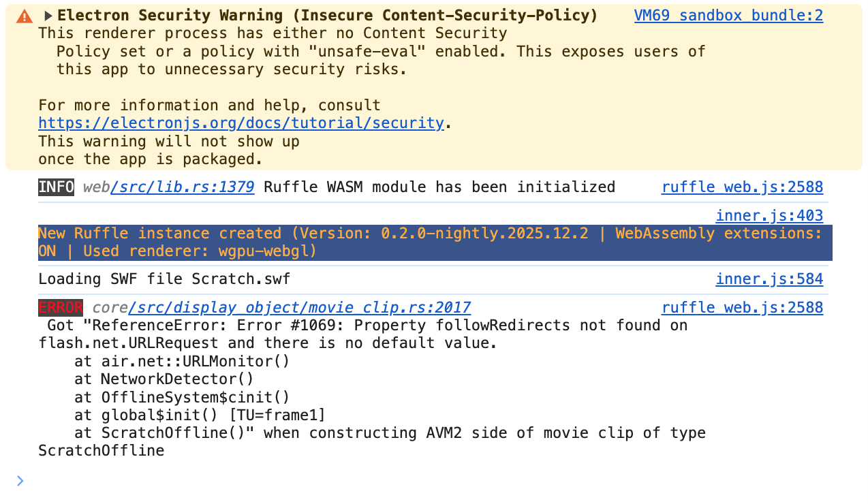Click the red ERROR level badge

(61, 308)
